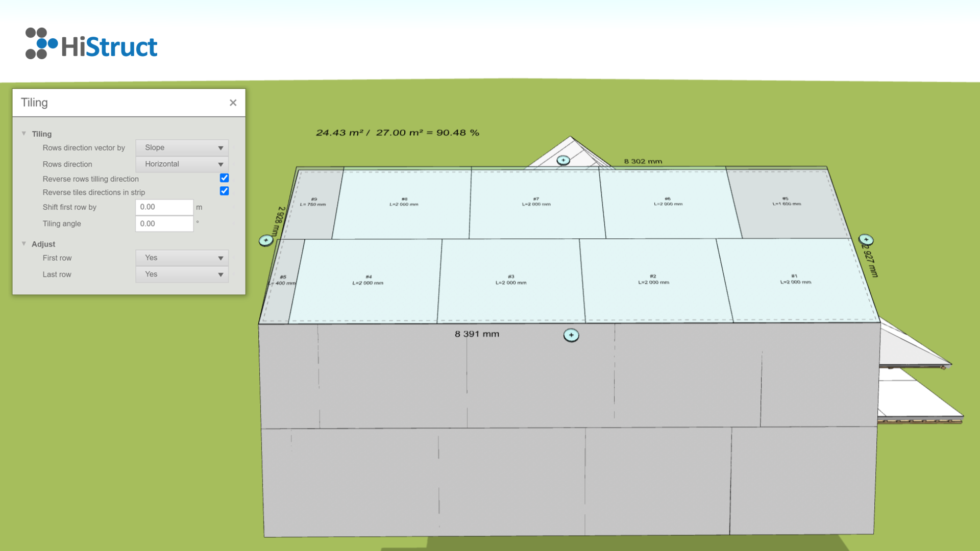Screen dimensions: 980x551
Task: Open the Last row dropdown
Action: pos(182,274)
